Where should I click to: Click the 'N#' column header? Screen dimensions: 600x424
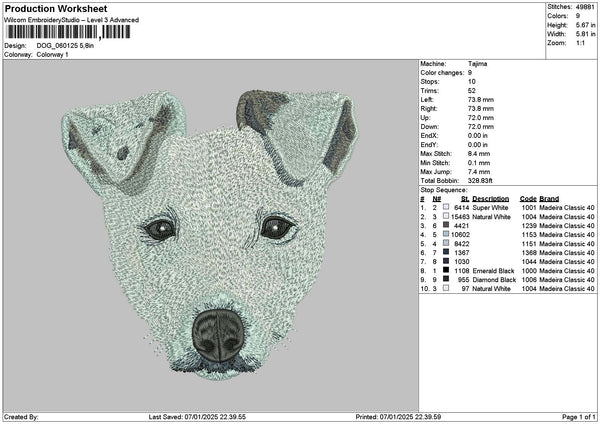(437, 199)
